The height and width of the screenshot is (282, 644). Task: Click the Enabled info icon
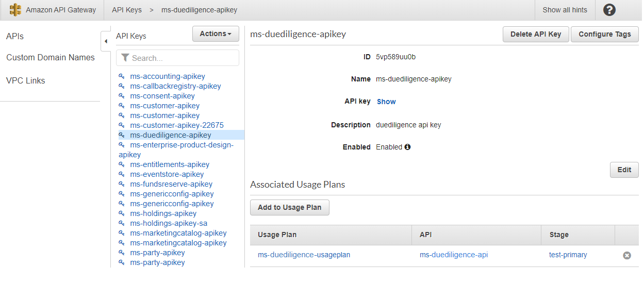[x=408, y=147]
